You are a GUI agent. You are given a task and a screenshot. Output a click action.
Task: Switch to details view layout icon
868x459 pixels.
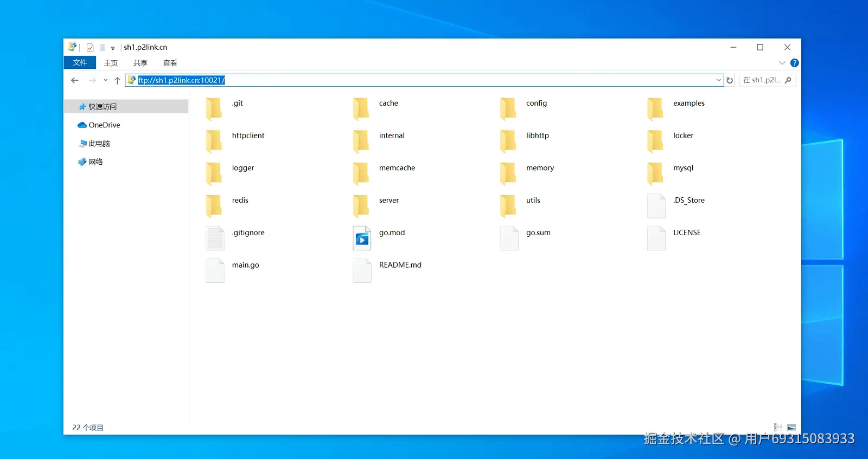click(778, 428)
